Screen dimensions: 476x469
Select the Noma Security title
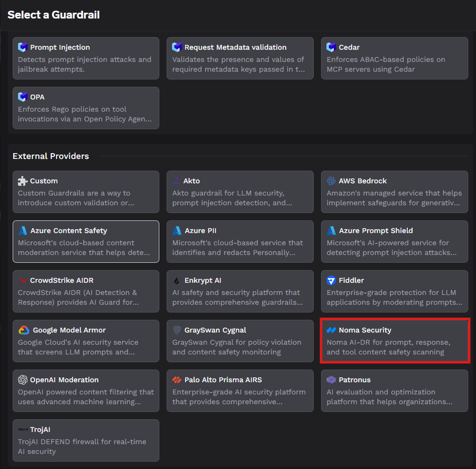(x=365, y=330)
